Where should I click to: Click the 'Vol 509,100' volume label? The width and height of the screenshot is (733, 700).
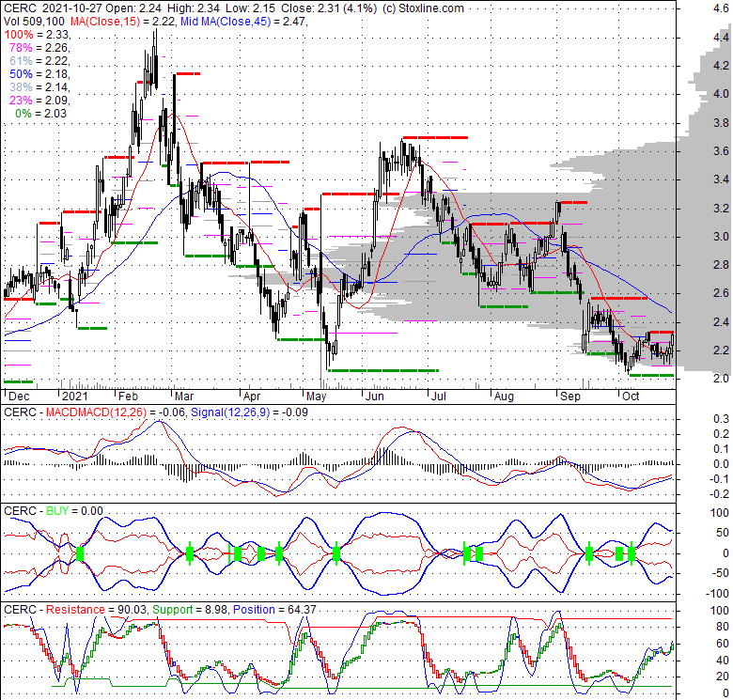tap(35, 21)
